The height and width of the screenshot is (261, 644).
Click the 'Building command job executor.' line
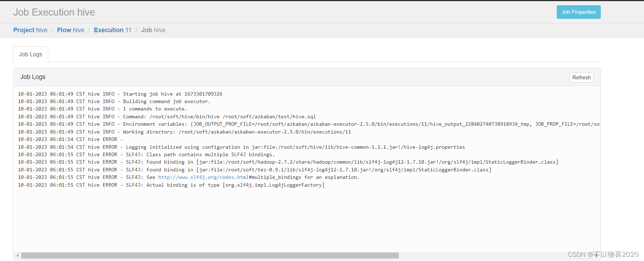[x=114, y=101]
